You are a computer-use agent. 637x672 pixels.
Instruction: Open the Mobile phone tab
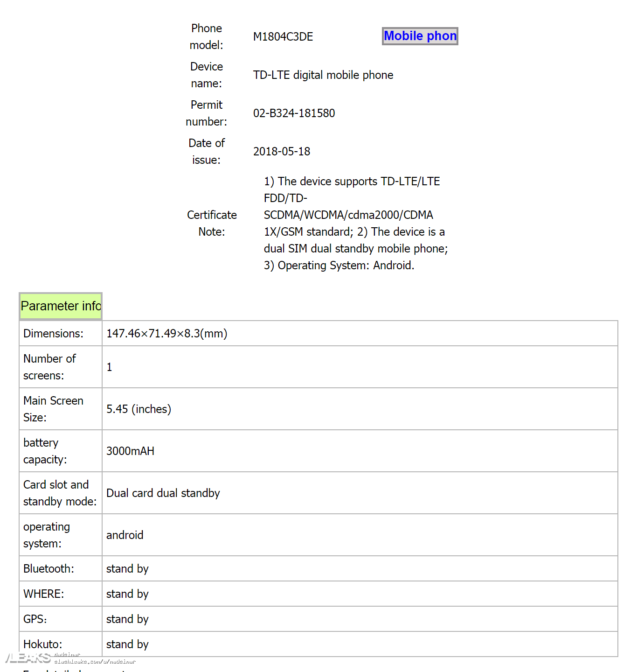[420, 36]
